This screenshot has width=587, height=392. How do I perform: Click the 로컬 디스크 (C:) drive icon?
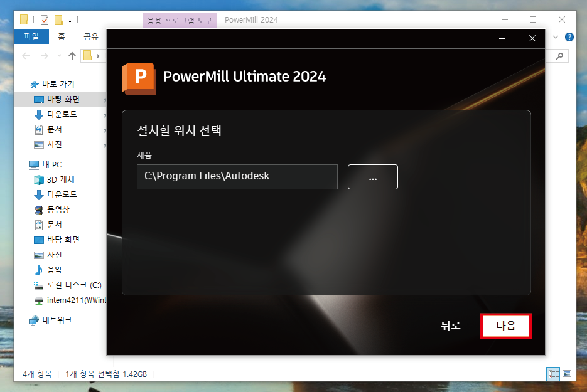pos(38,285)
